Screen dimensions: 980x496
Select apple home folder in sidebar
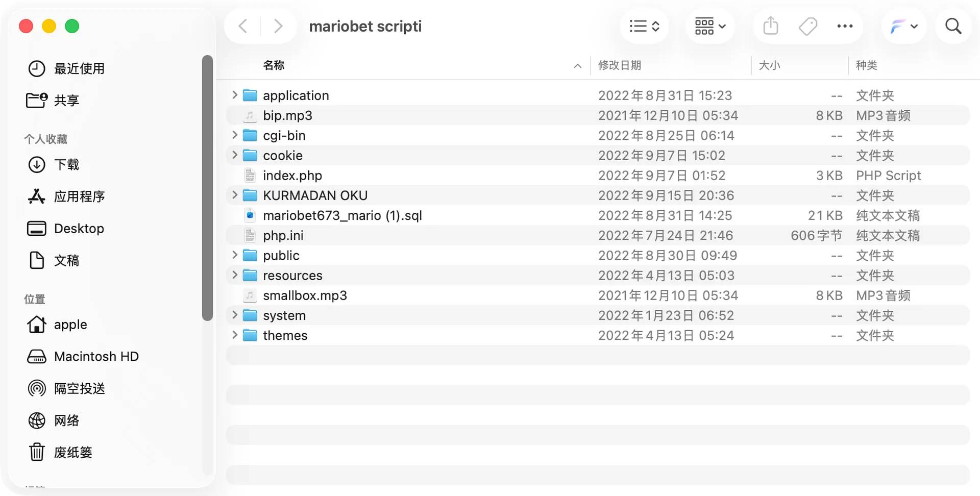57,325
